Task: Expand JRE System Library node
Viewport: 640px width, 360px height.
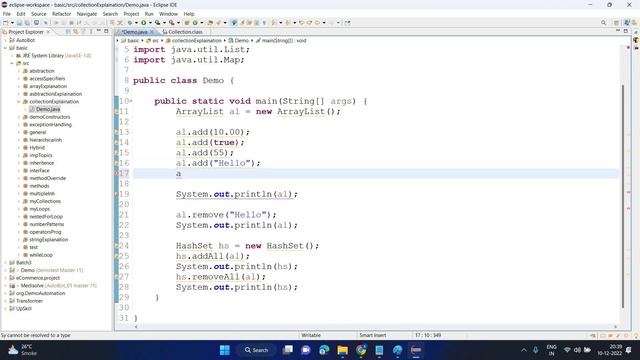Action: [x=12, y=56]
